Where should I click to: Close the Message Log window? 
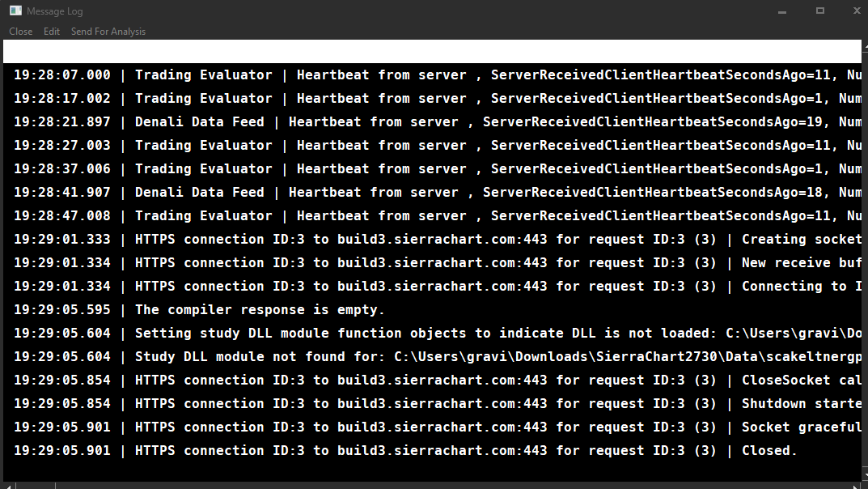pos(856,11)
